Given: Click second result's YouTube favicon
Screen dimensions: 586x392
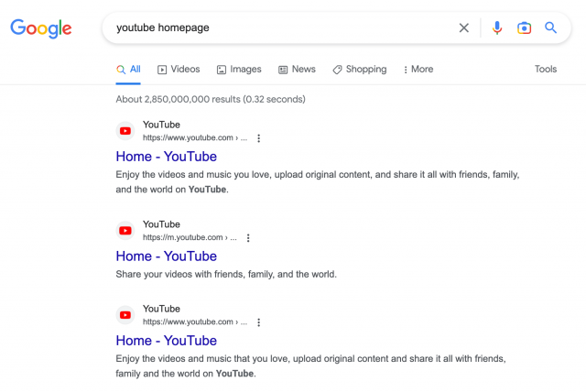Looking at the screenshot, I should (x=125, y=231).
